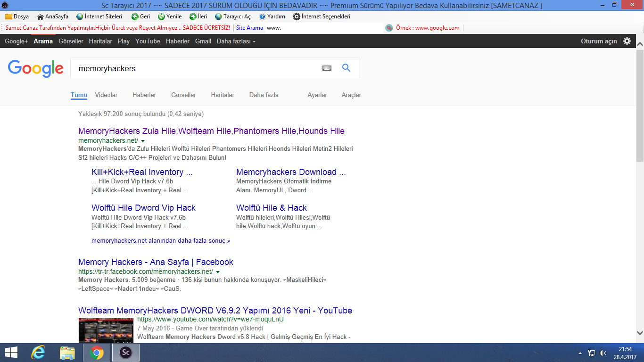Open Araçlar search tools

(x=351, y=95)
